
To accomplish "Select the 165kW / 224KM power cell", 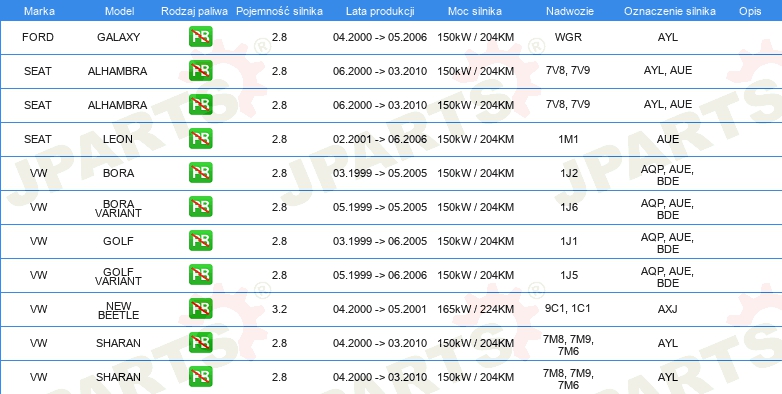I will point(475,309).
